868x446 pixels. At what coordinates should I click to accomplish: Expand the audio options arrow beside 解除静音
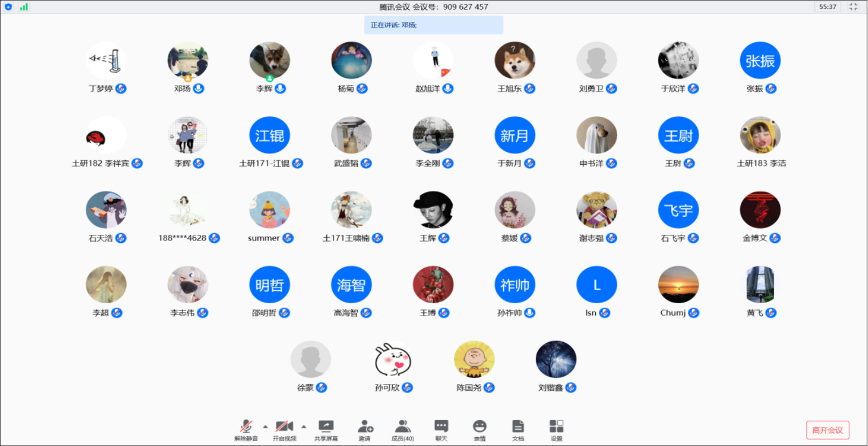pos(266,426)
